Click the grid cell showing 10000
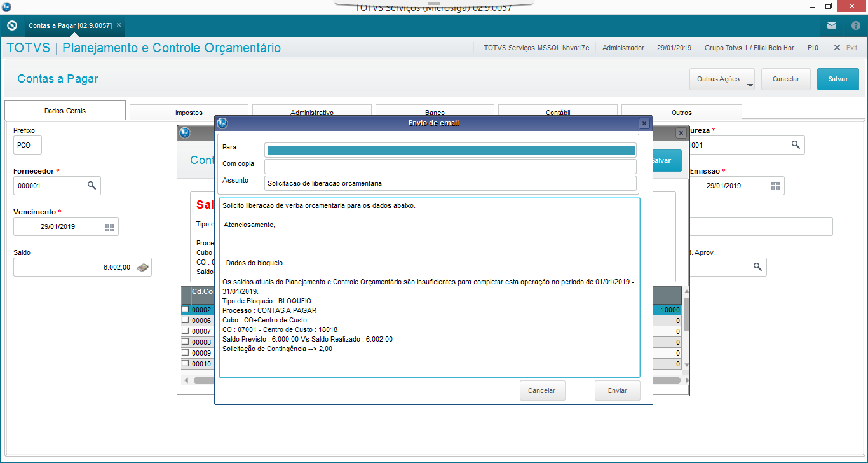Image resolution: width=868 pixels, height=463 pixels. click(667, 309)
